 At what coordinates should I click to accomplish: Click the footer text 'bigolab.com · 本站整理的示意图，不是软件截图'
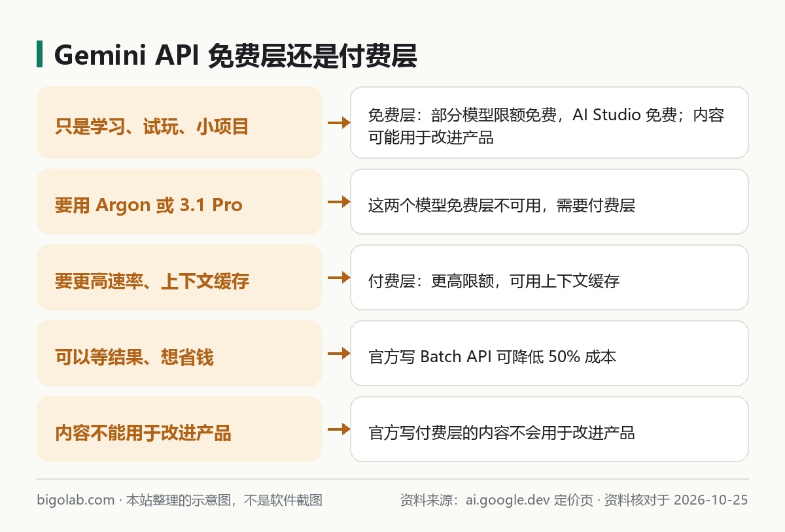tap(180, 501)
